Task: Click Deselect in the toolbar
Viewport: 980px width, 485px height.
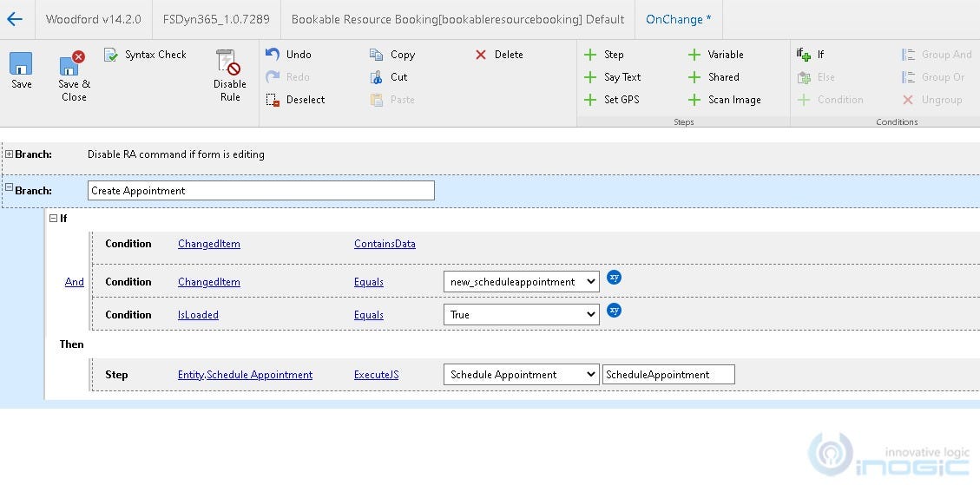Action: [295, 100]
